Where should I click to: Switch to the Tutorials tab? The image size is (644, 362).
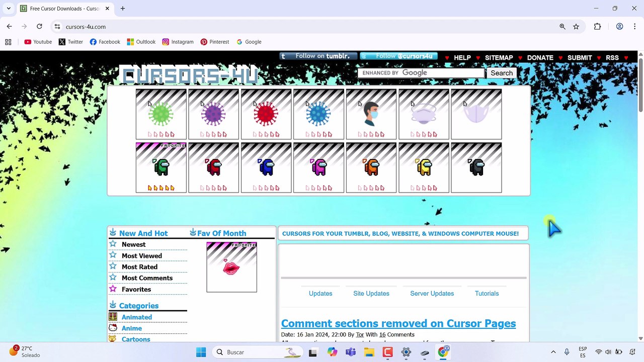coord(487,294)
